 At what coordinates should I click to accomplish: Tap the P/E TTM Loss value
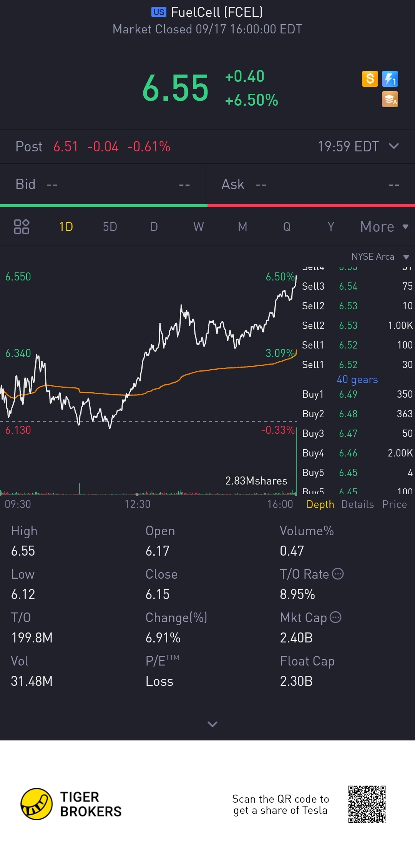pyautogui.click(x=159, y=681)
